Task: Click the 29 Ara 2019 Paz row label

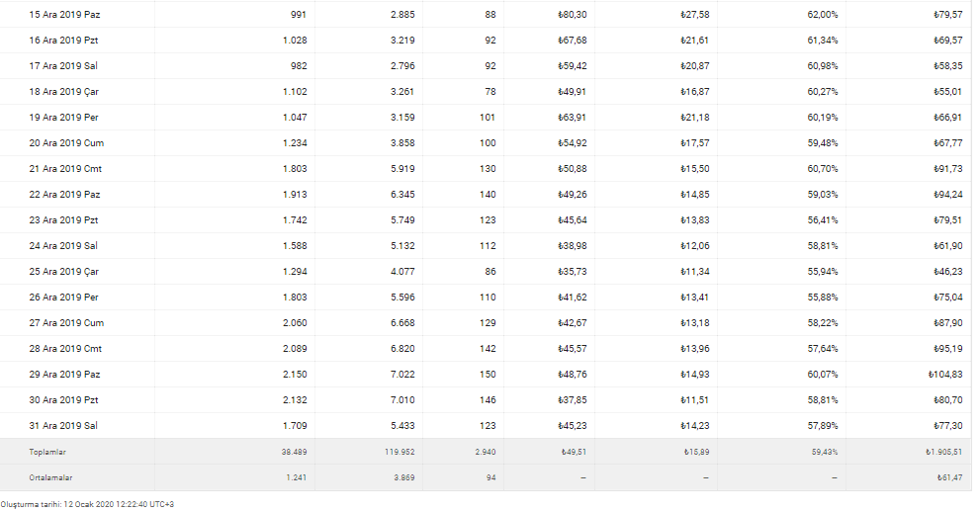Action: (x=64, y=375)
